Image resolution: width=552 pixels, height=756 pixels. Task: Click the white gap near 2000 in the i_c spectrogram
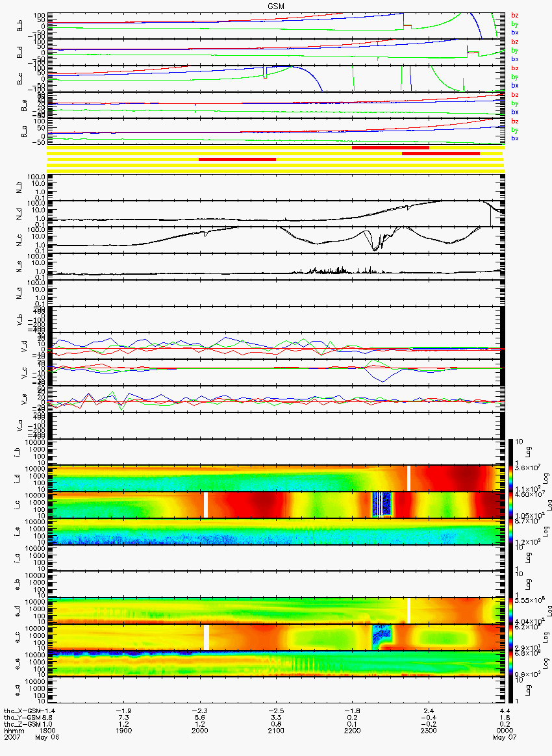[x=206, y=505]
